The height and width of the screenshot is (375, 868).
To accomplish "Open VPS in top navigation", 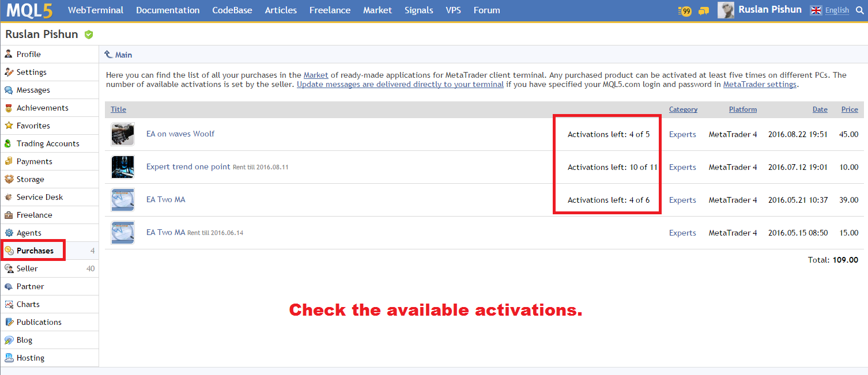I will point(454,10).
